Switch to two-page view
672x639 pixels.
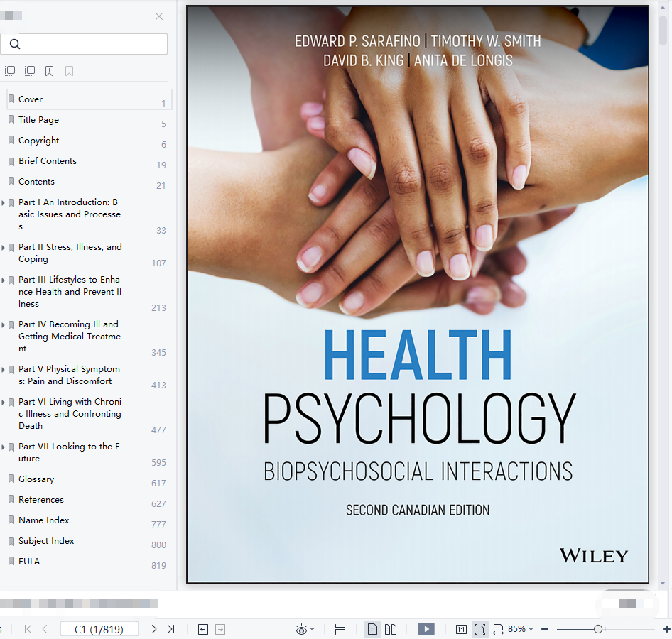point(391,629)
